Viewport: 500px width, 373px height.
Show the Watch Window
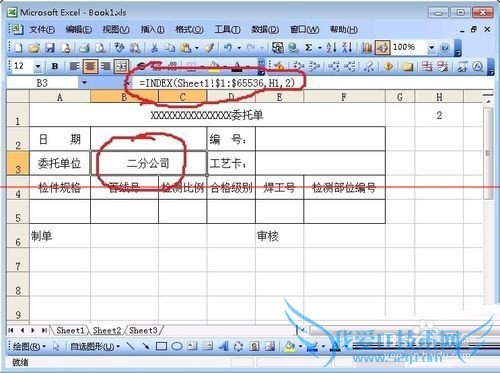click(462, 66)
